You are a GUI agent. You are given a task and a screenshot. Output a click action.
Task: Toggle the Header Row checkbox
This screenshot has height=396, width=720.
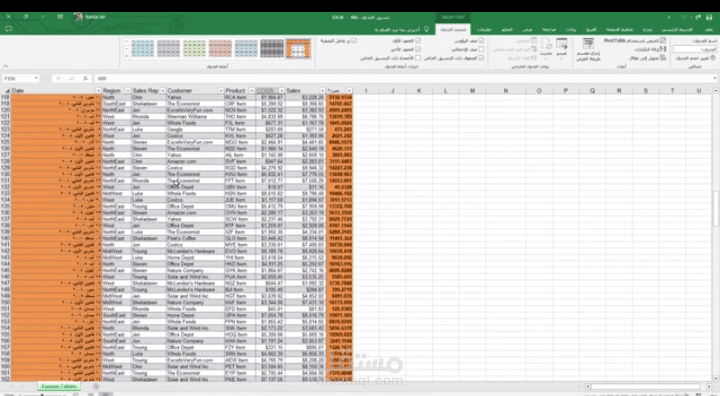point(481,41)
